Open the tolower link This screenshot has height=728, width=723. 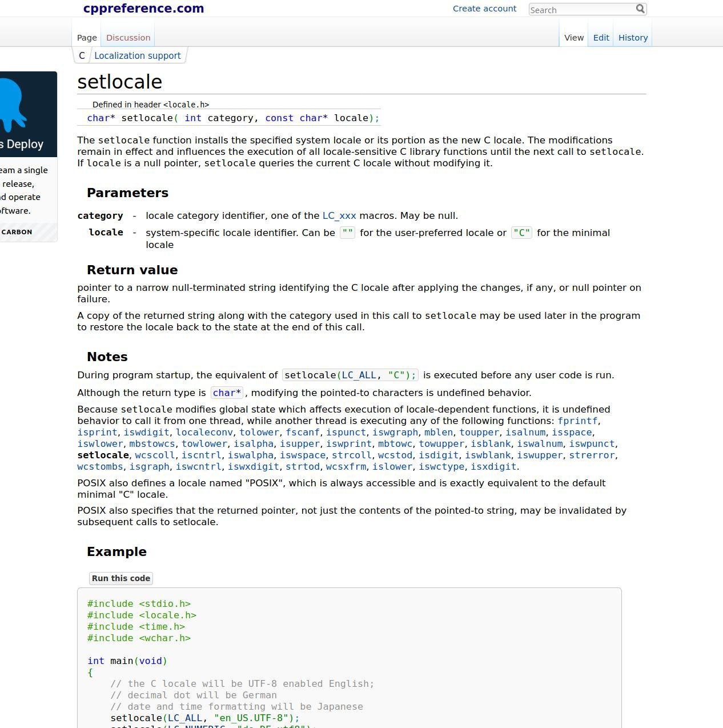click(x=259, y=433)
